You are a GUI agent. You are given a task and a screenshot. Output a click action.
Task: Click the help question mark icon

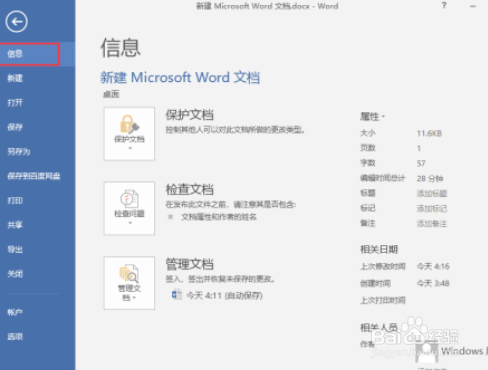point(444,6)
